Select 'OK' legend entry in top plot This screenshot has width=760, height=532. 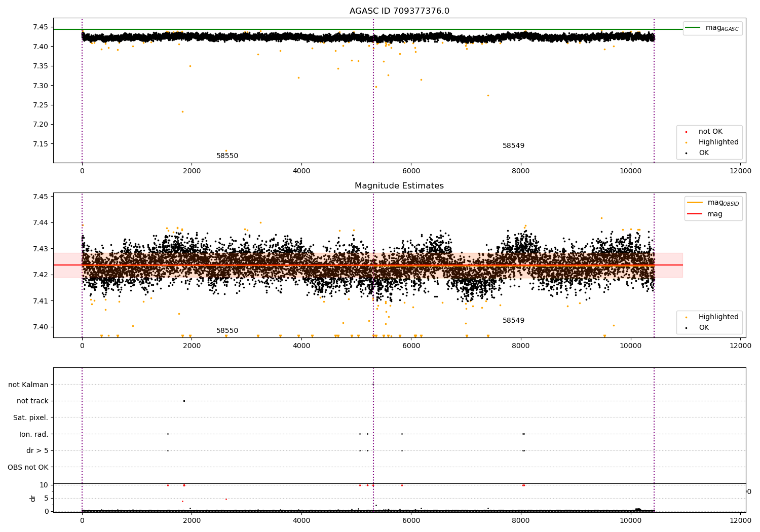[704, 153]
